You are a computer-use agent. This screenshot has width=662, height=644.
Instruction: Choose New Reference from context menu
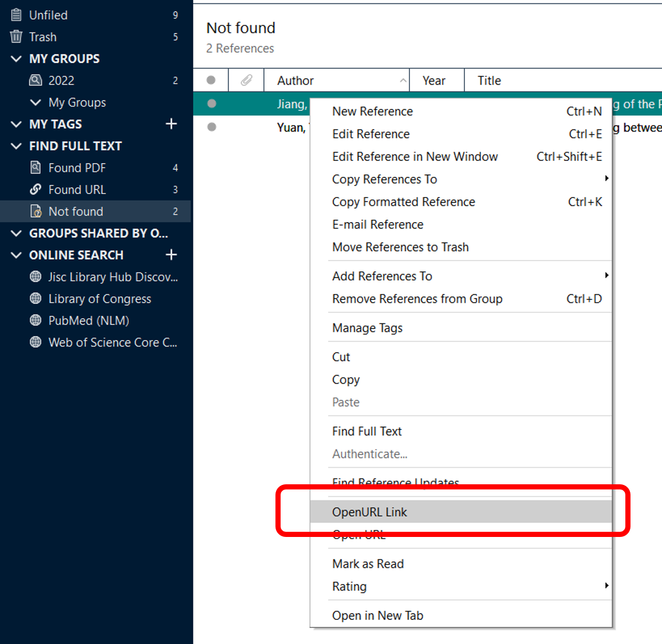click(x=461, y=112)
